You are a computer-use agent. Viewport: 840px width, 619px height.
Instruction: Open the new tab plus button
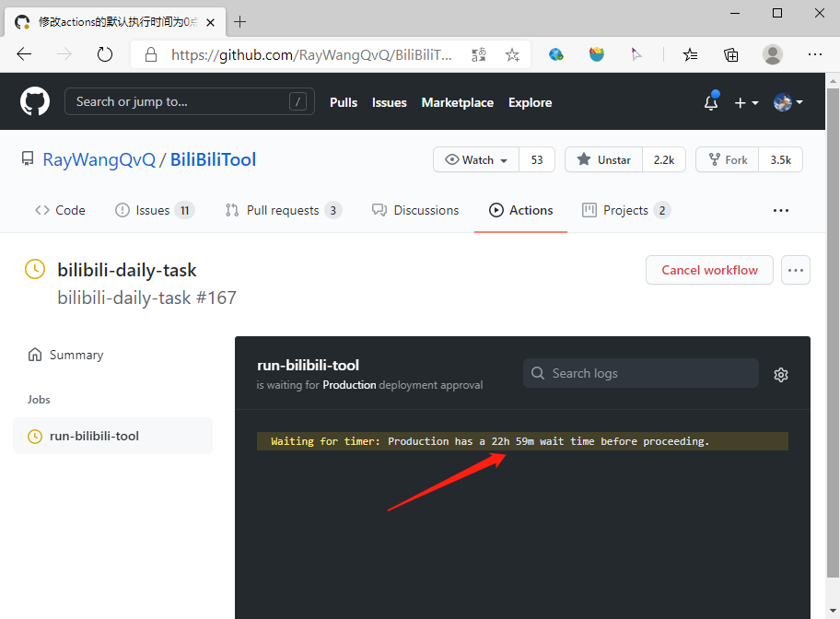240,21
